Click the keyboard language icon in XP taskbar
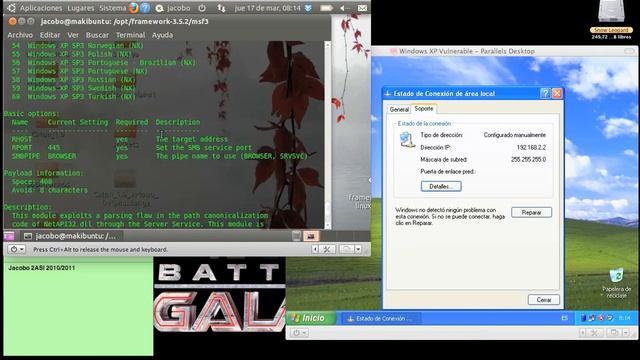This screenshot has width=640, height=360. (x=564, y=318)
